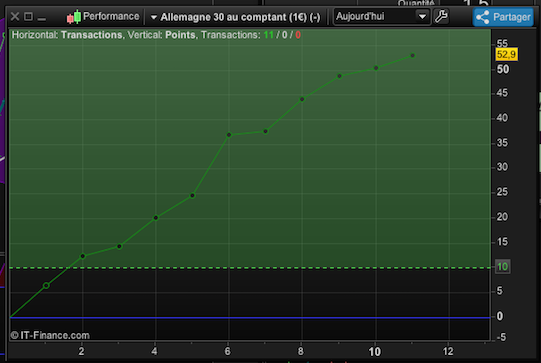Select the data point for transaction 5
Screen dimensions: 541x363
pos(193,196)
